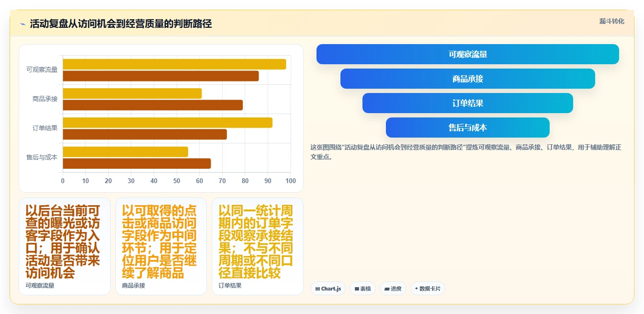
Task: Click the lightning icon beside the title
Action: pos(23,24)
